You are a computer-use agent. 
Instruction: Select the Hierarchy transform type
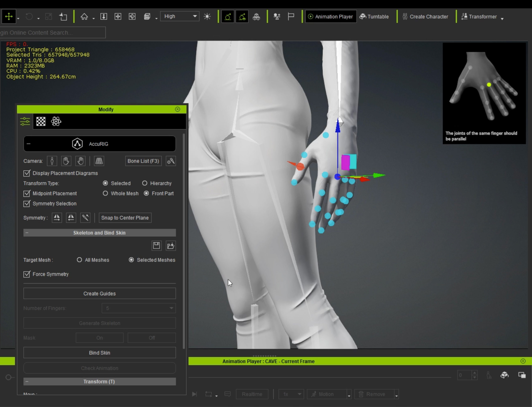(x=145, y=183)
